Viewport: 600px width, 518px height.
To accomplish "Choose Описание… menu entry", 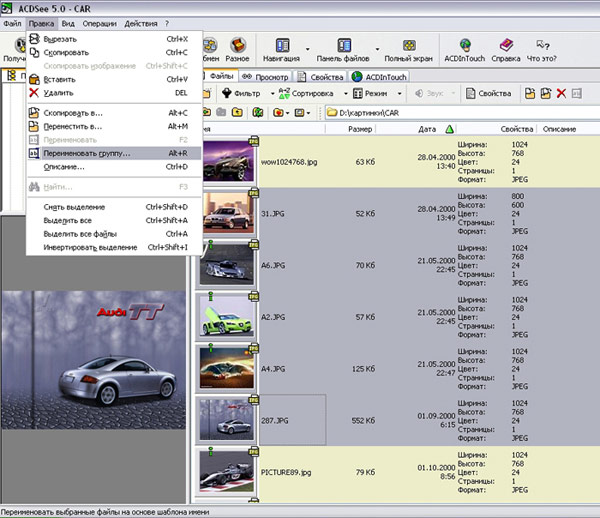I will [x=114, y=166].
